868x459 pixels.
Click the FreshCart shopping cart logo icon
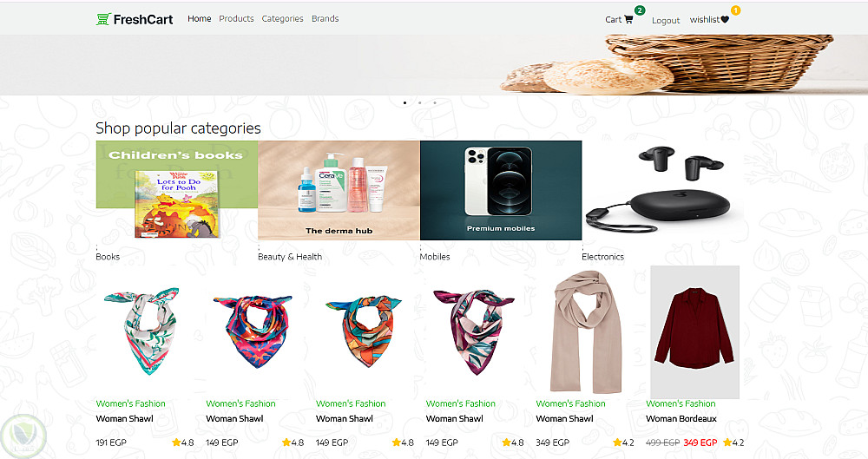[x=103, y=19]
